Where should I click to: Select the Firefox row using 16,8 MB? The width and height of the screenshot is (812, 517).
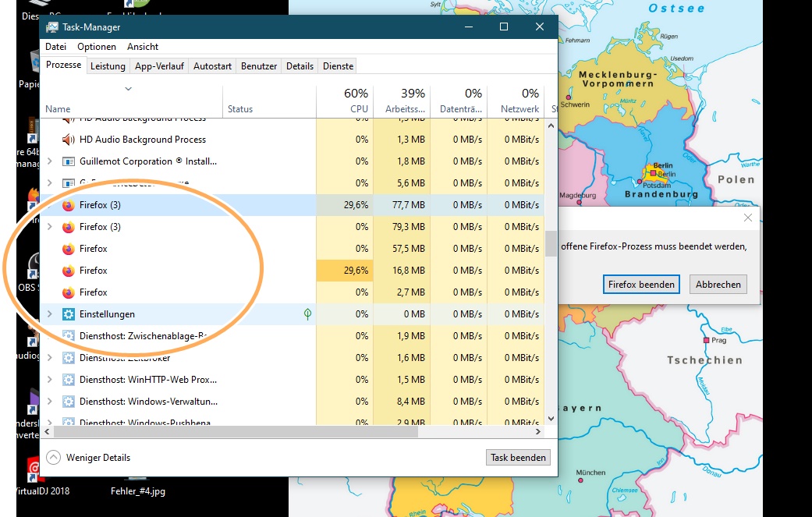[x=292, y=271]
